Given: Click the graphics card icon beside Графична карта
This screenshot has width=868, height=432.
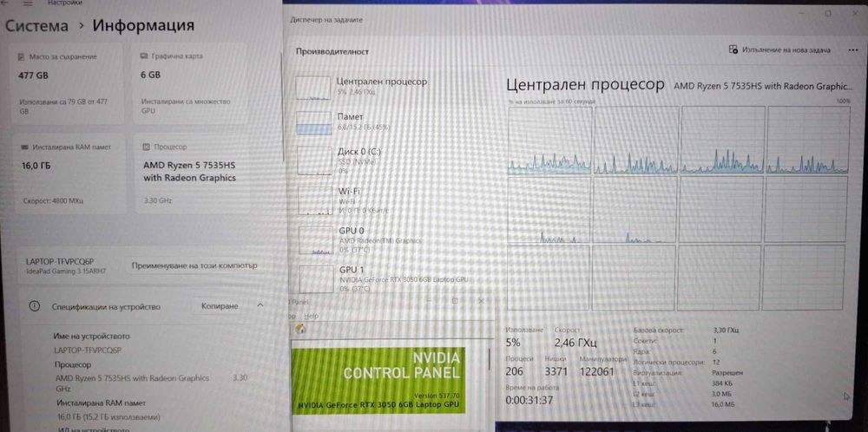Looking at the screenshot, I should pos(143,56).
